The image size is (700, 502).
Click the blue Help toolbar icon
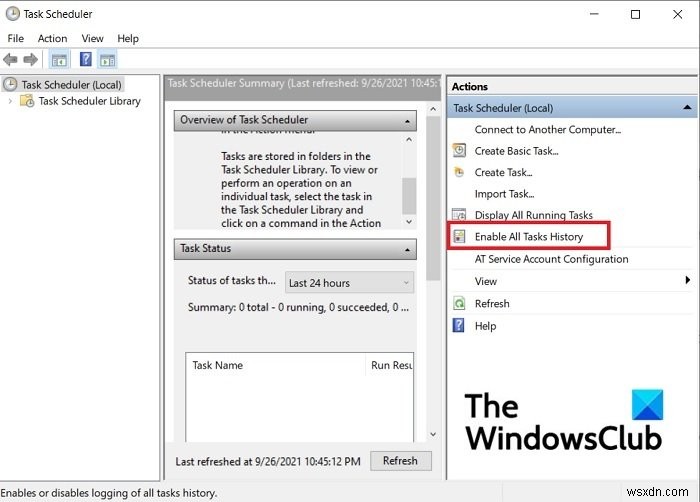(x=85, y=59)
